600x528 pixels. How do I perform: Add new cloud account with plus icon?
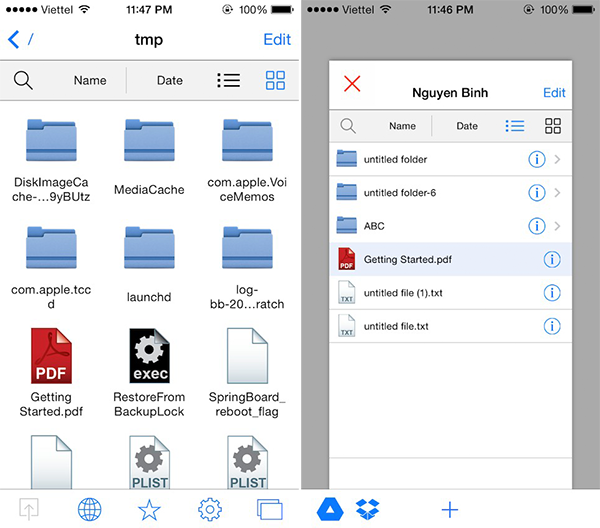[x=450, y=509]
